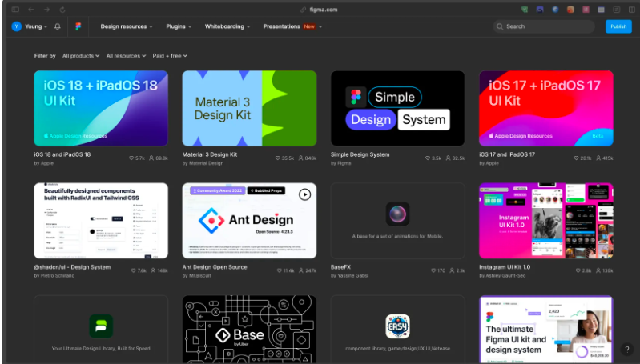Viewport: 640px width, 364px height.
Task: Play the Ant Design preview video
Action: 304,194
